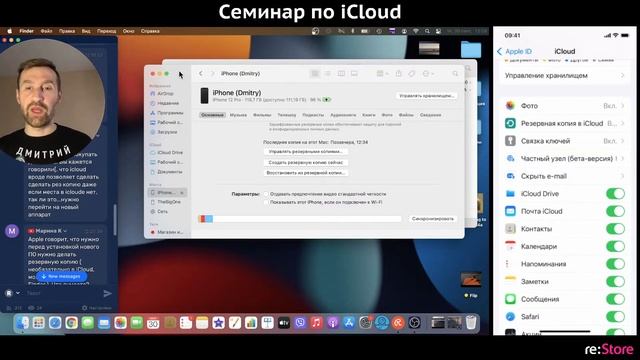Toggle Сообщения switch

point(615,299)
